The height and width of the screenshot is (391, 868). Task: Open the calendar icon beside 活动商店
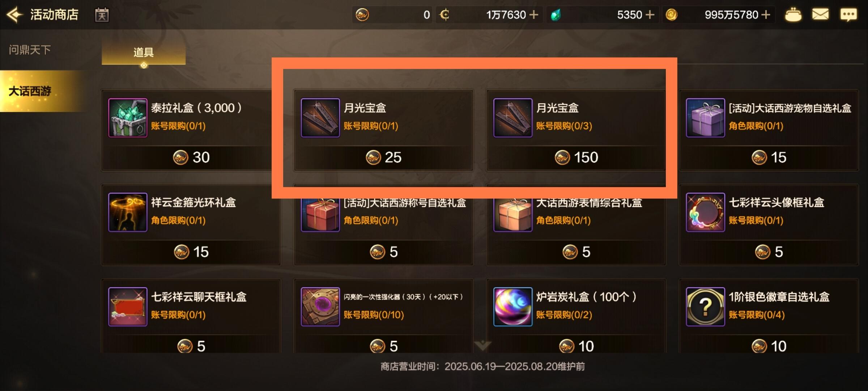[x=102, y=15]
